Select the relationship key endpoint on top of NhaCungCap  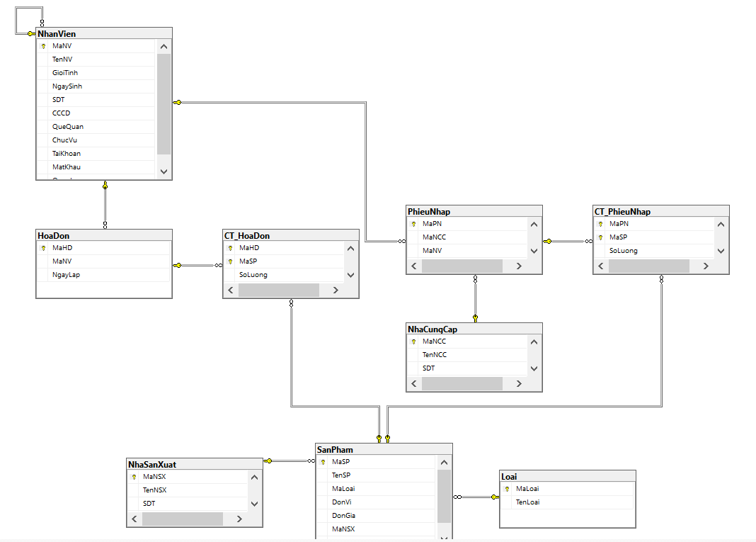click(476, 318)
